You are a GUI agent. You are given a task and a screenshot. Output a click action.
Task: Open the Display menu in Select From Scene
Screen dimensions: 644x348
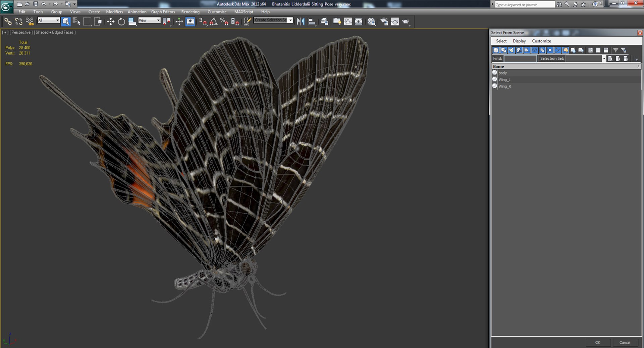click(x=519, y=41)
